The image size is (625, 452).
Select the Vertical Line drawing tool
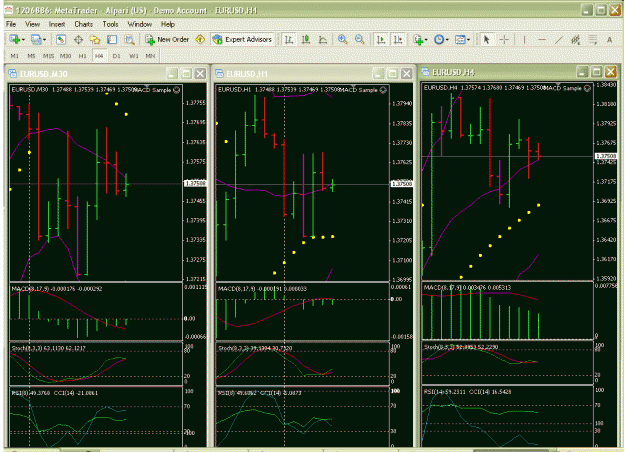coord(524,39)
